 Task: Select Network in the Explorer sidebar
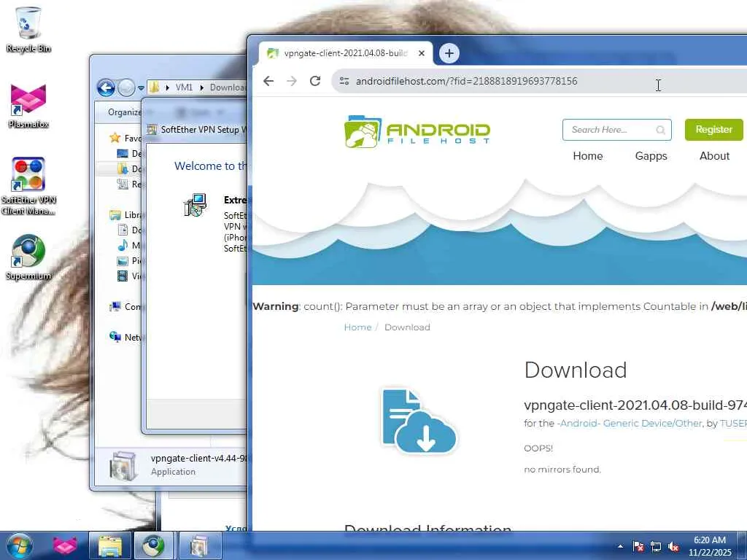(125, 337)
